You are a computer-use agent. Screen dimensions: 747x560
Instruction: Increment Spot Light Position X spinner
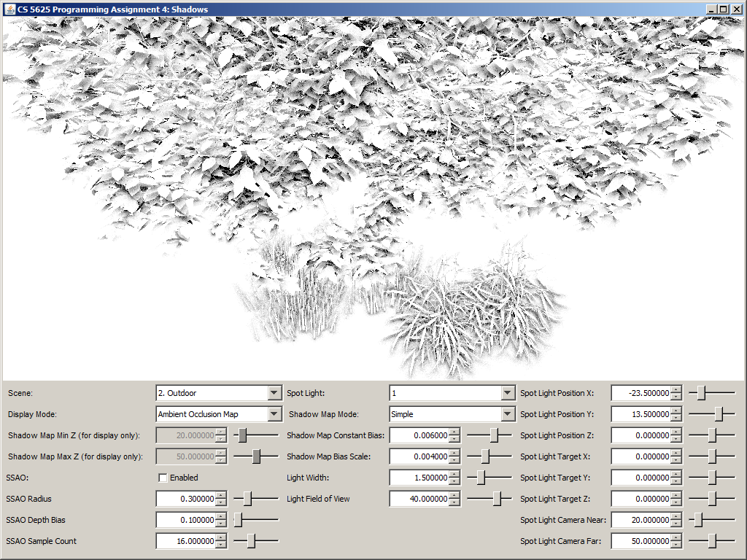point(676,390)
